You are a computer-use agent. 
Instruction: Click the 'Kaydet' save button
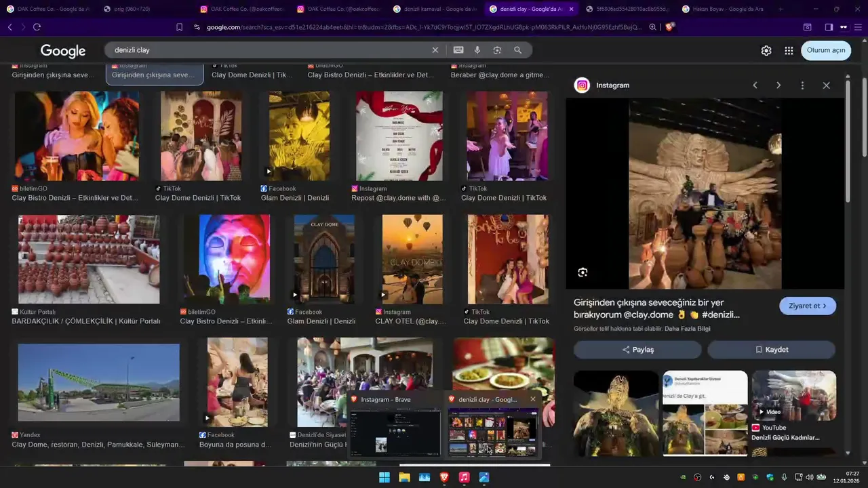[x=772, y=350]
